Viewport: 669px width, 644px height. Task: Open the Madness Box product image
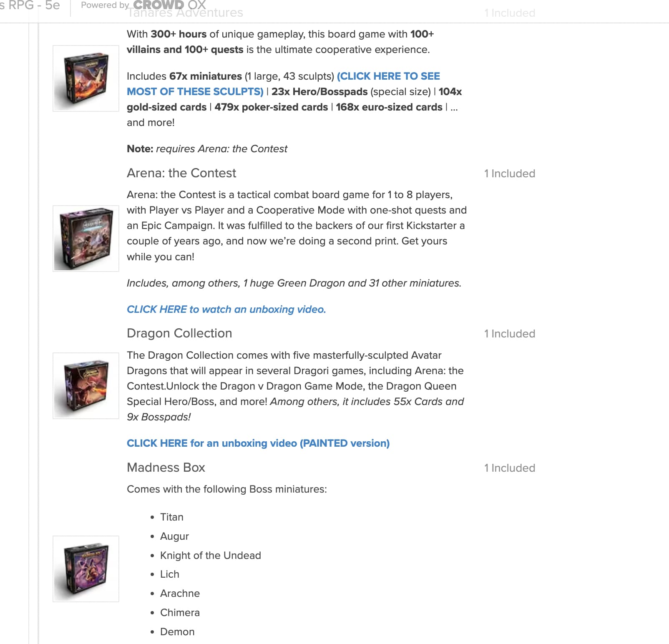pos(86,569)
